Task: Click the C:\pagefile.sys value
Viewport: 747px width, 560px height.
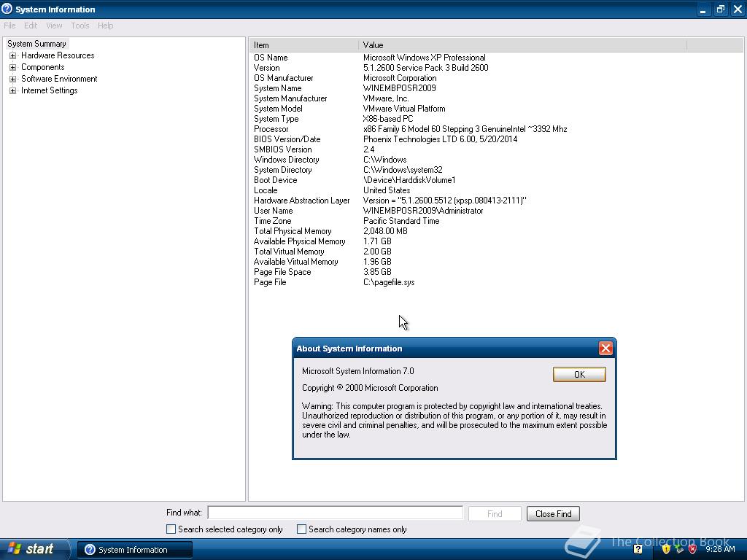Action: click(x=389, y=282)
